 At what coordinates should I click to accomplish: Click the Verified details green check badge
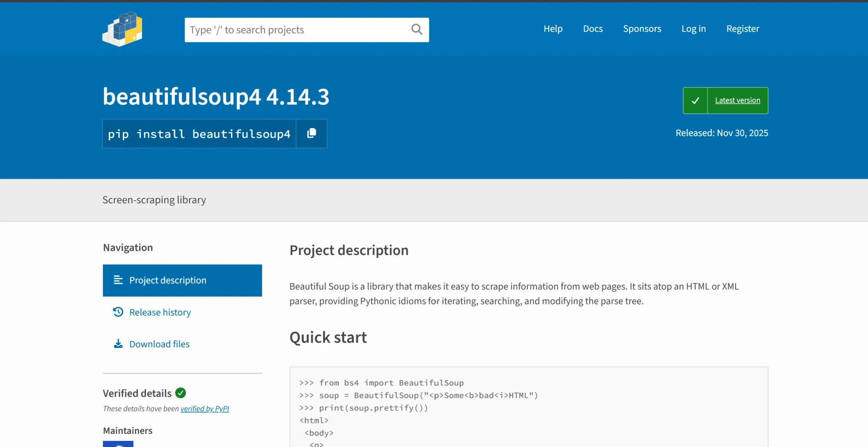[x=181, y=393]
